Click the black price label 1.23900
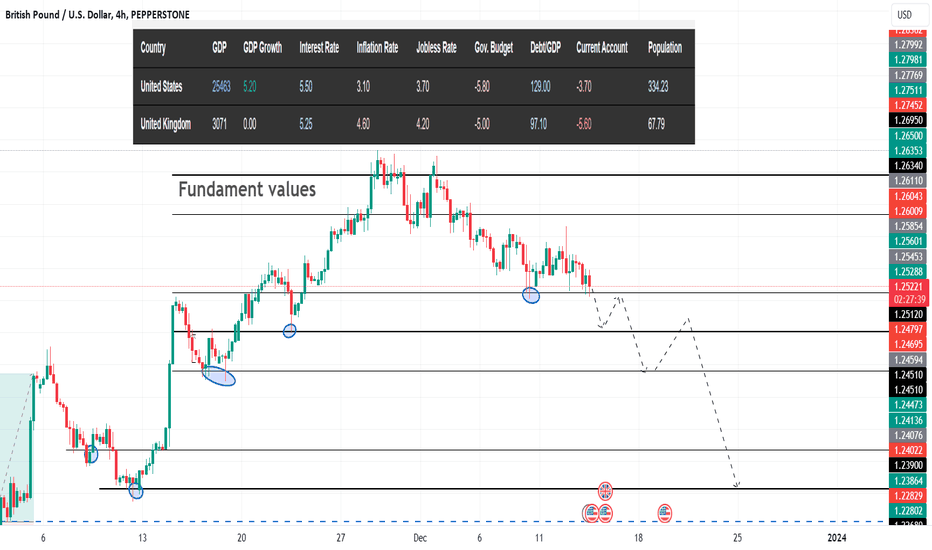 click(908, 465)
